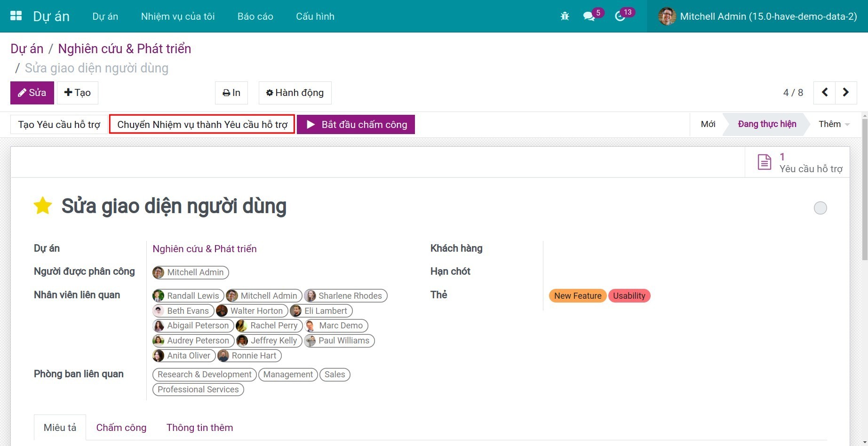
Task: Click the Bắt đầu chấm công button
Action: coord(356,125)
